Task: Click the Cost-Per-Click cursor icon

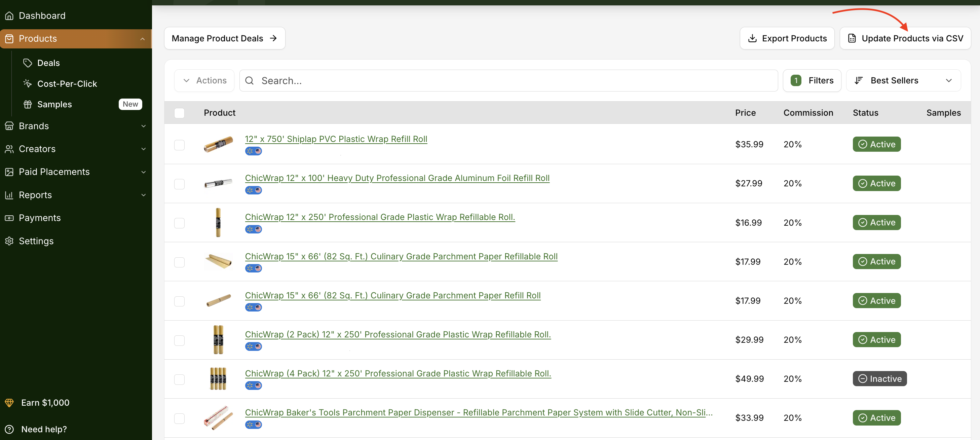Action: coord(27,83)
